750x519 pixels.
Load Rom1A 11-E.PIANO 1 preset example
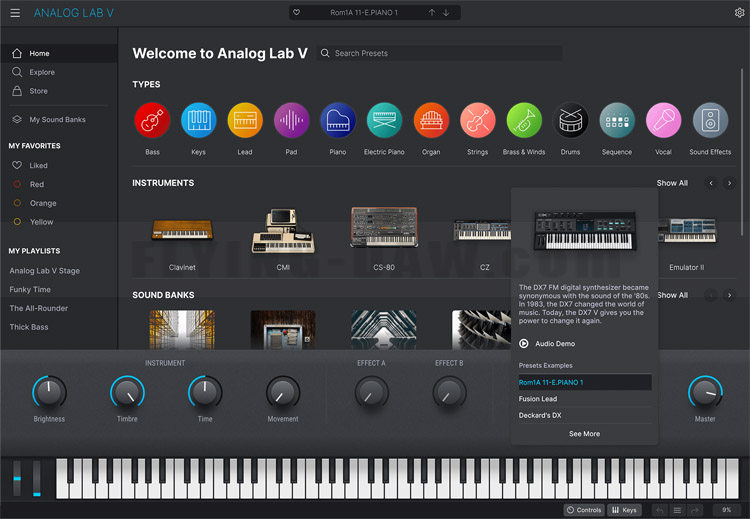[x=585, y=382]
